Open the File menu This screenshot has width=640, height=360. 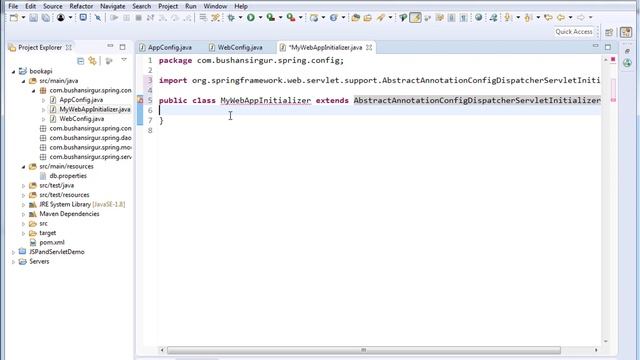13,6
